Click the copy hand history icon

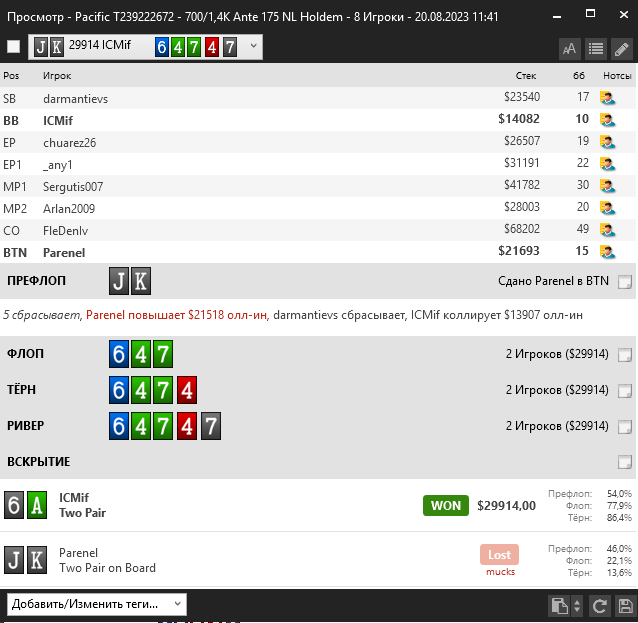coord(559,606)
